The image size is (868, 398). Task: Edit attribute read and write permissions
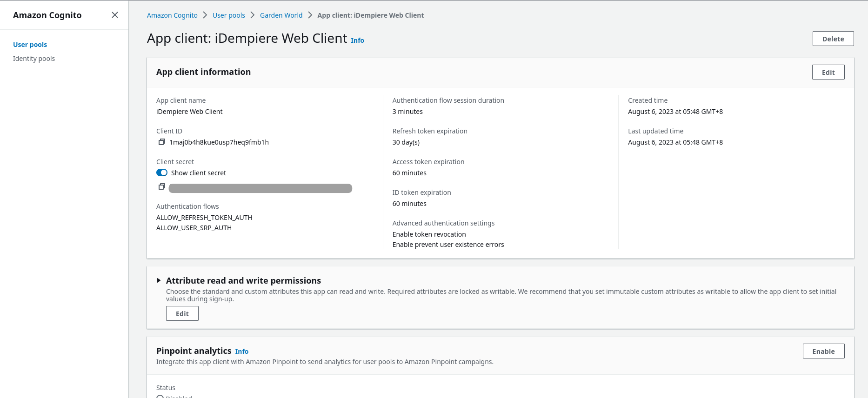(182, 313)
